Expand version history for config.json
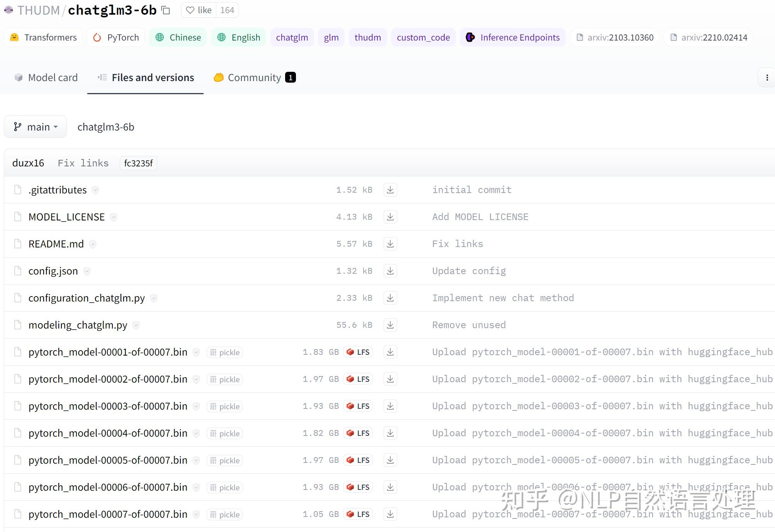 click(x=87, y=271)
